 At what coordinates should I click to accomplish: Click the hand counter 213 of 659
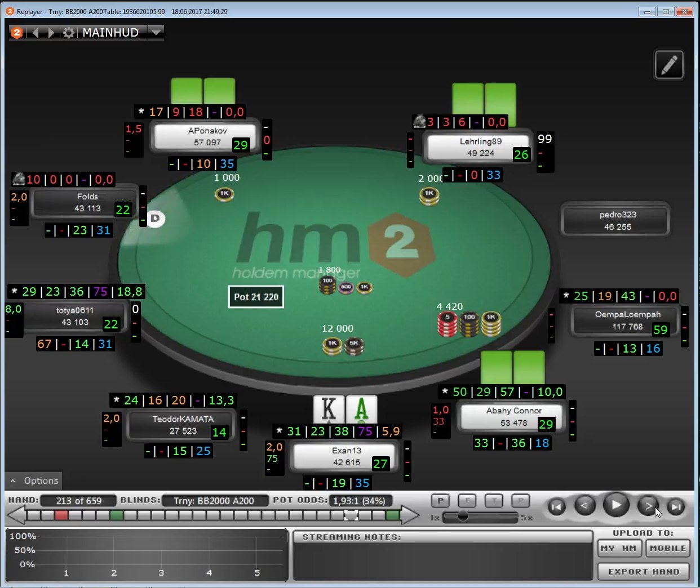coord(79,501)
